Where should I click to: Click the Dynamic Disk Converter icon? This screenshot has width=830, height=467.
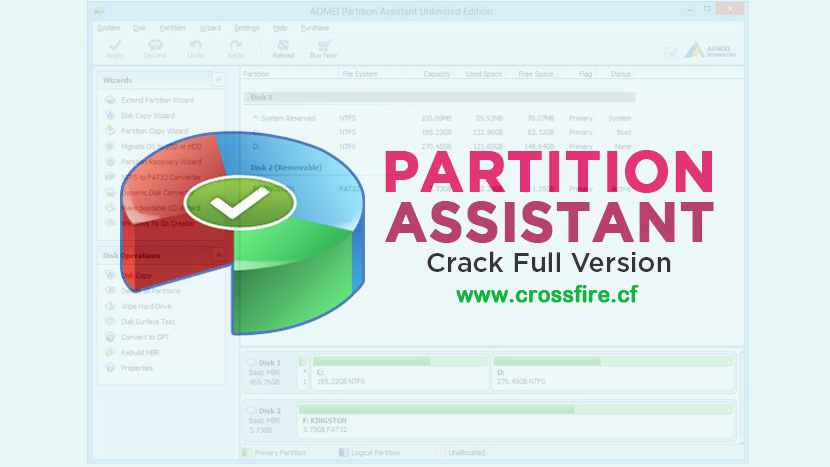[110, 192]
